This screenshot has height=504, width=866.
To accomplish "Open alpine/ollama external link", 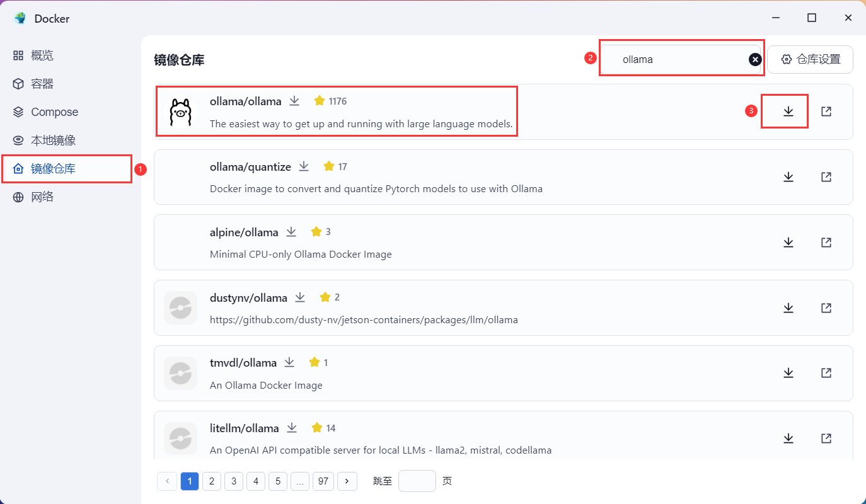I will pos(826,242).
